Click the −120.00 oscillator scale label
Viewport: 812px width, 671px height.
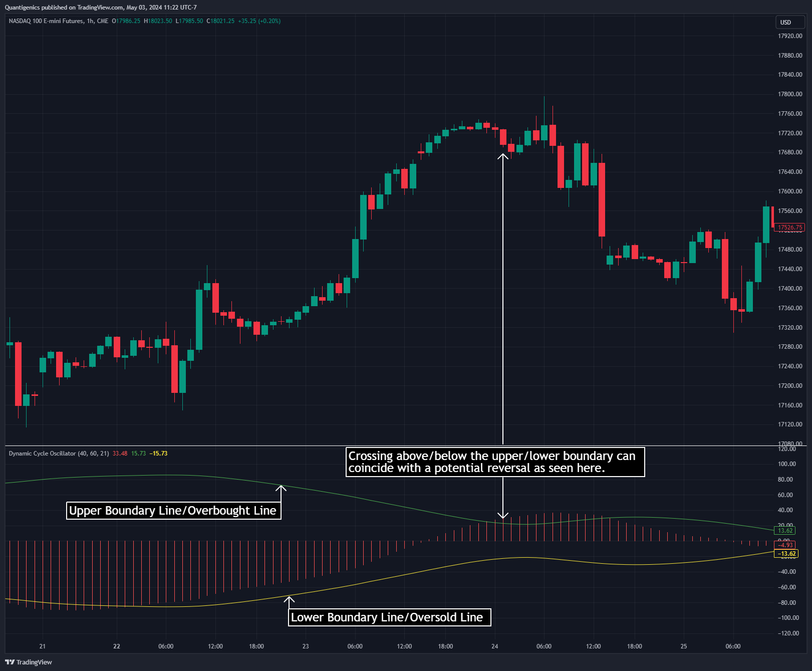click(788, 633)
